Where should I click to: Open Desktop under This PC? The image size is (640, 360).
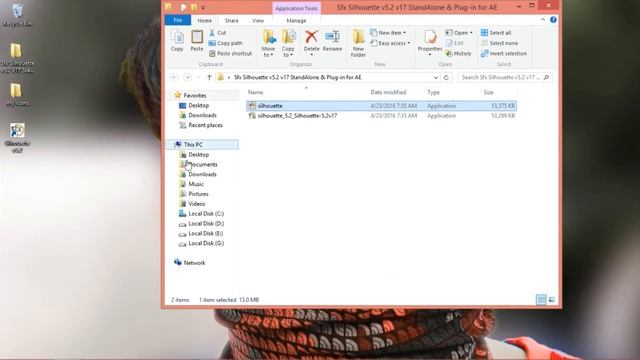(198, 155)
